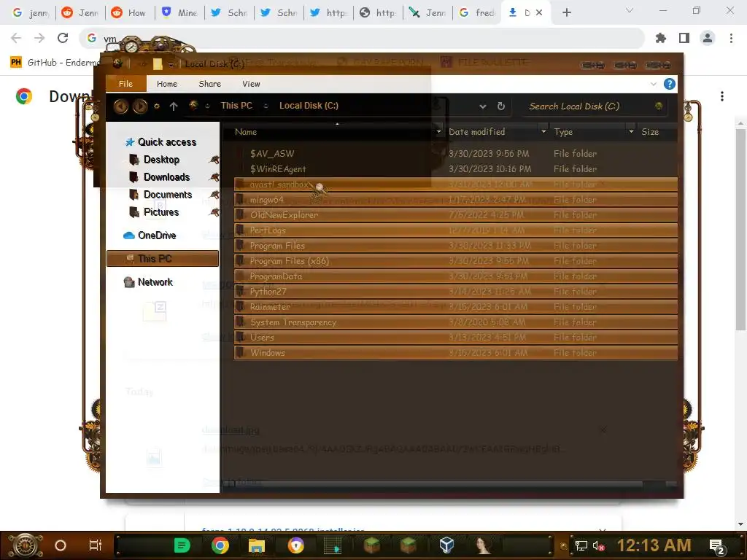
Task: Click the Local Disk (C:) breadcrumb
Action: [309, 106]
